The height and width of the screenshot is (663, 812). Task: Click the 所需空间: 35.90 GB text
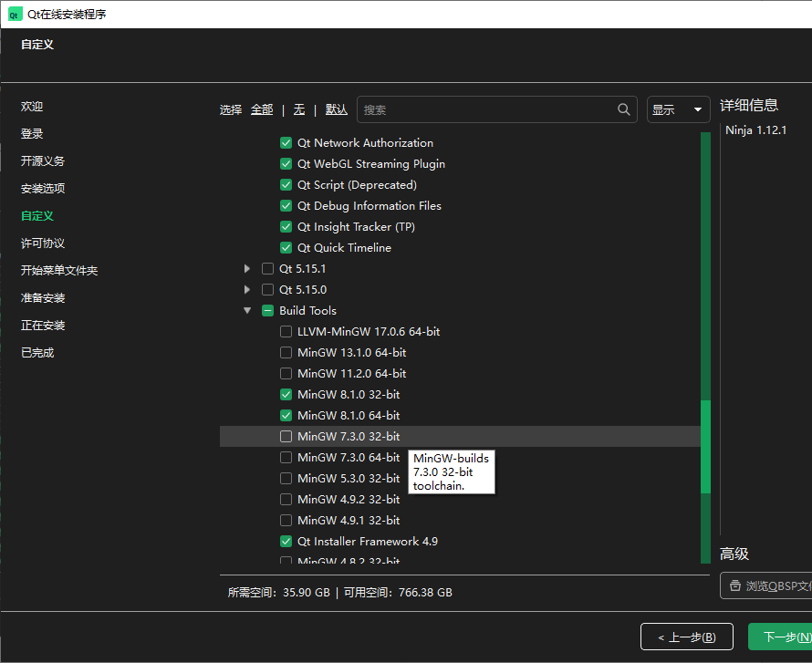[278, 593]
